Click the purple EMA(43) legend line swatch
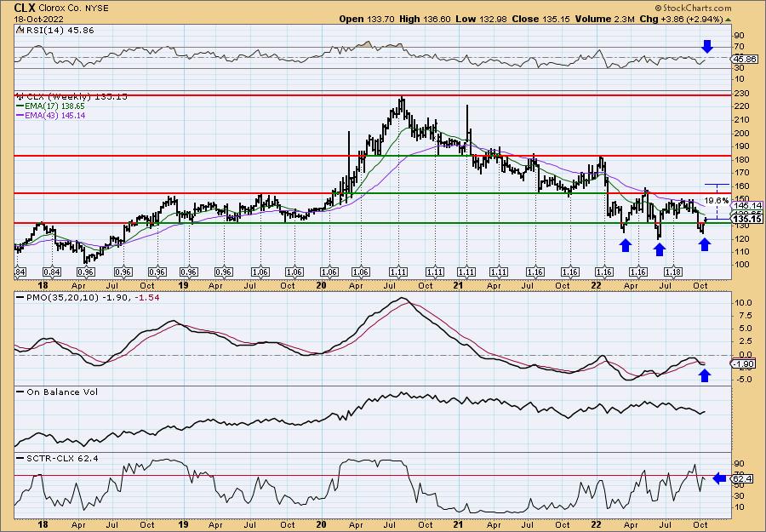 pyautogui.click(x=22, y=115)
